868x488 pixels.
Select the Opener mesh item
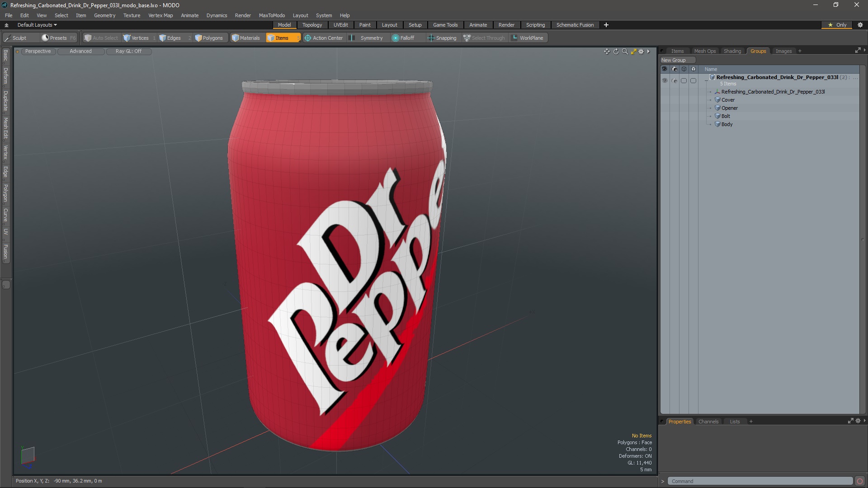[729, 108]
